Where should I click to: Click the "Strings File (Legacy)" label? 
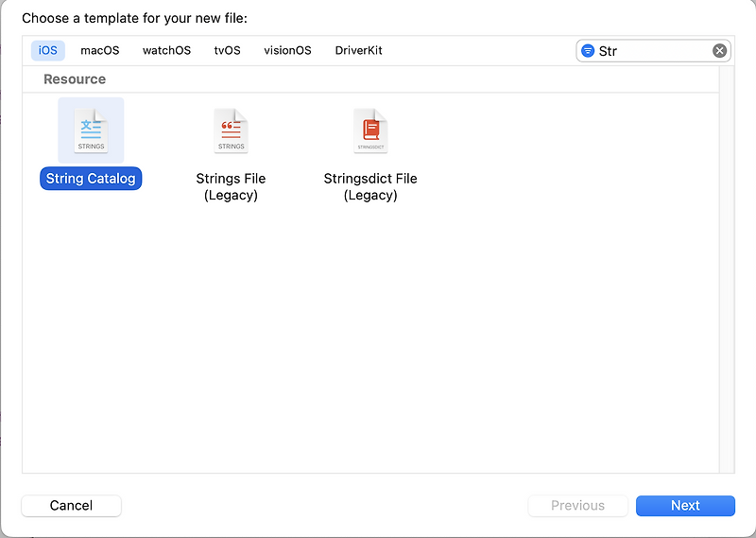coord(231,186)
